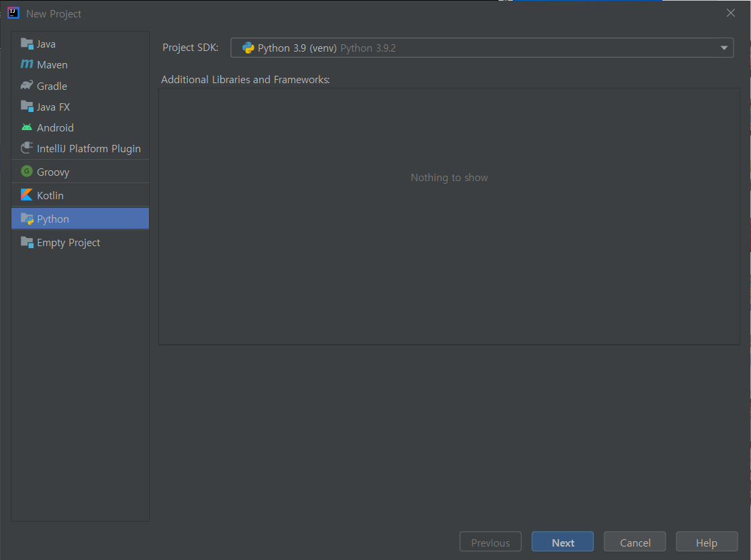The image size is (751, 560).
Task: Click the Previous button
Action: (491, 542)
